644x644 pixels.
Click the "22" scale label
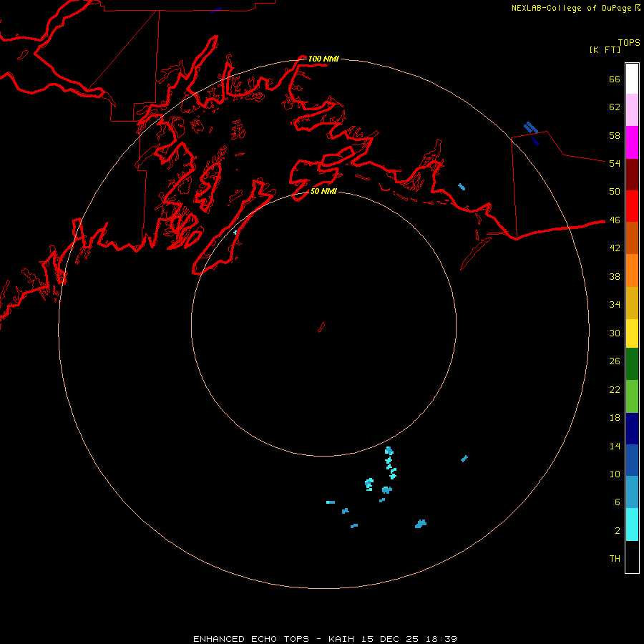coord(615,389)
